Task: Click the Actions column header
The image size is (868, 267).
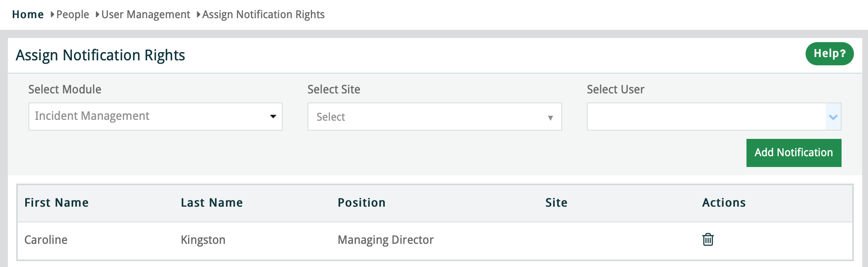Action: click(724, 203)
